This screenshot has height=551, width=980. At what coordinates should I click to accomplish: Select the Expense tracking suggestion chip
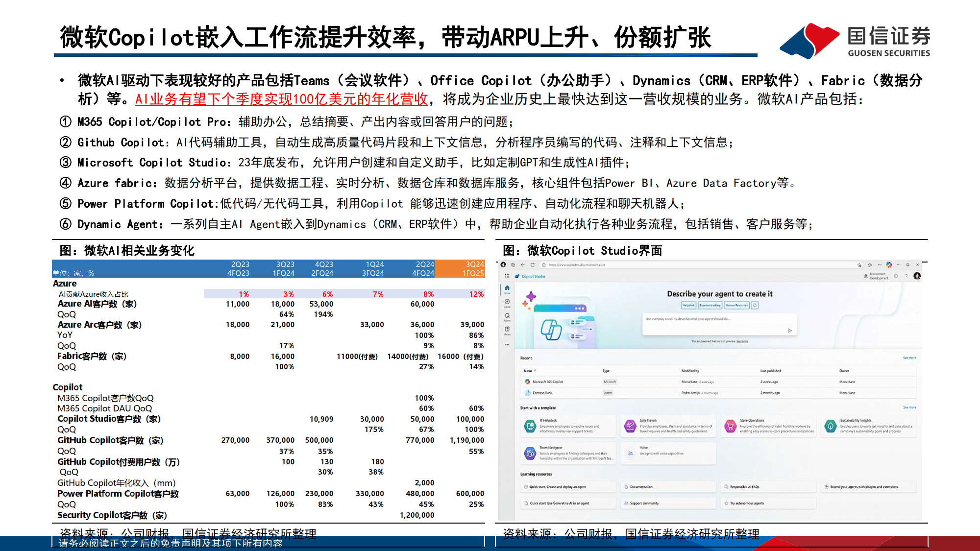[710, 305]
